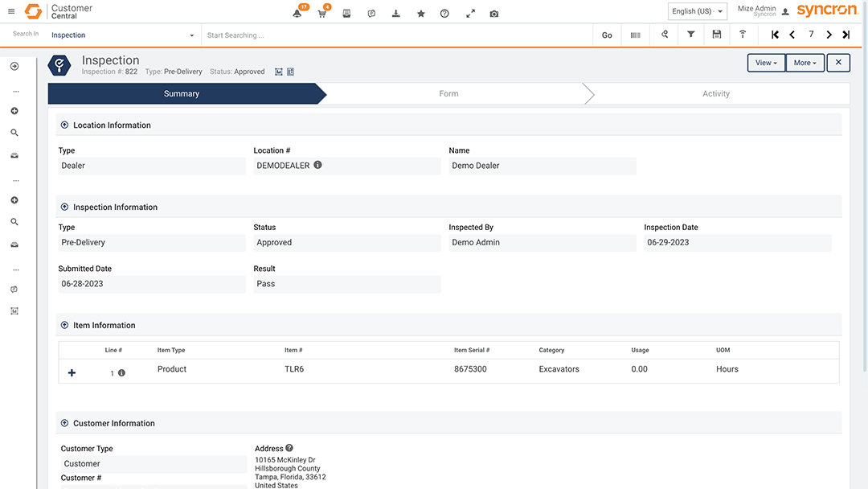Image resolution: width=868 pixels, height=489 pixels.
Task: Open the View dropdown button
Action: pos(766,63)
